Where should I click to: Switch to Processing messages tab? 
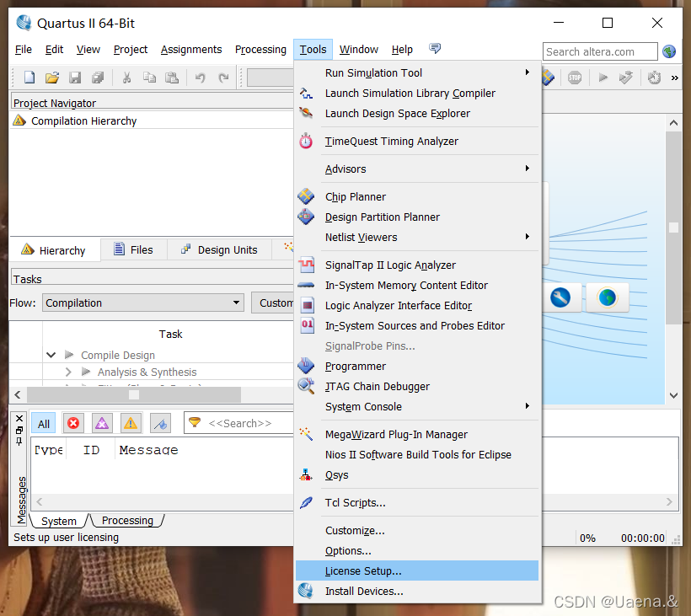click(x=127, y=521)
